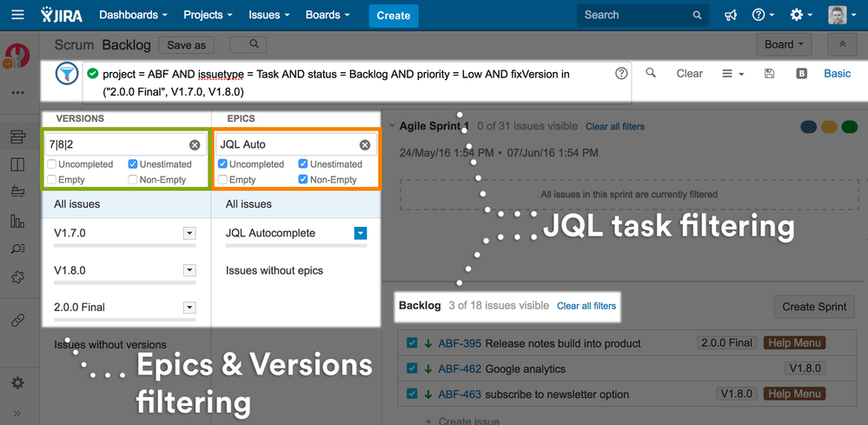Open the feedback megaphone icon
The height and width of the screenshot is (425, 868).
pos(731,16)
